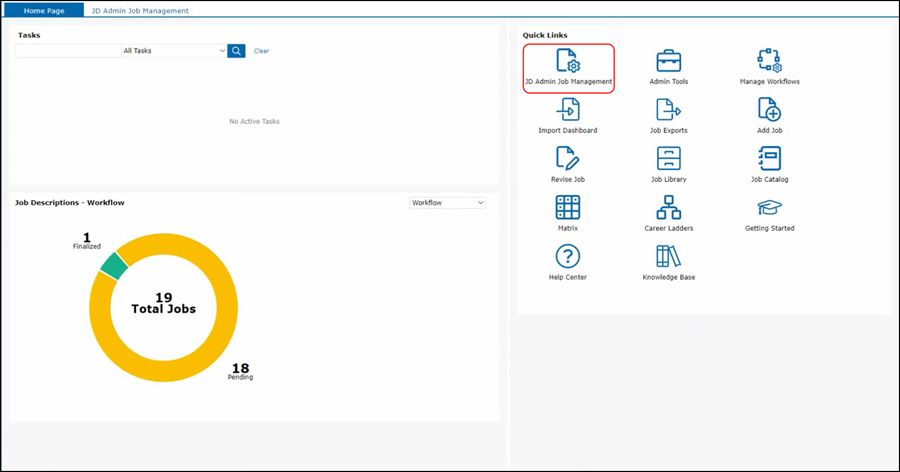The image size is (900, 472).
Task: Open the Admin Tools briefcase icon
Action: (x=668, y=61)
